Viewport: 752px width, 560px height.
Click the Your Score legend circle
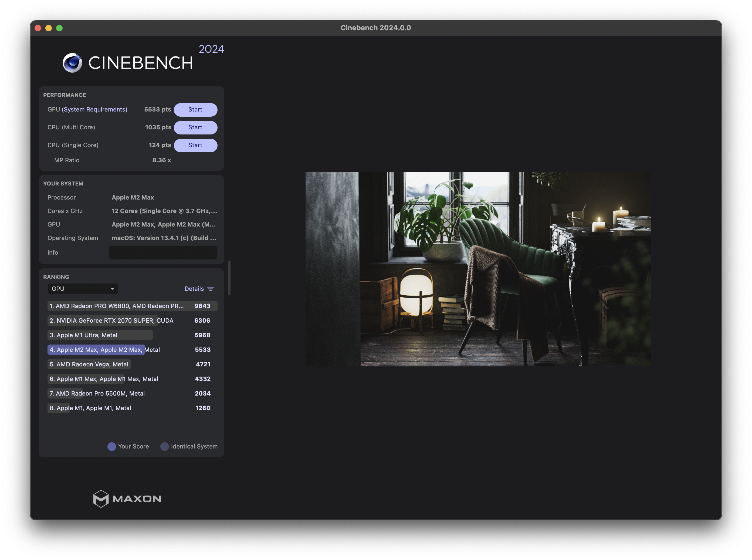click(111, 446)
